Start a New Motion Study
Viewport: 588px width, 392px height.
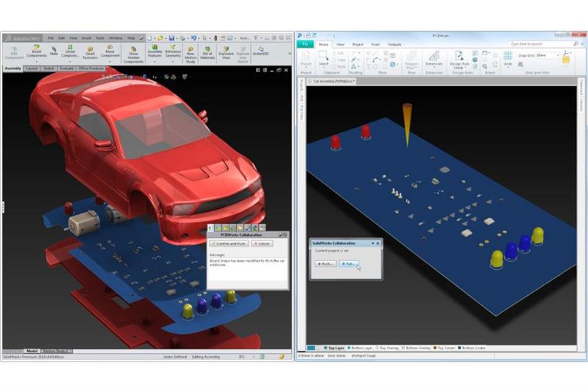191,54
